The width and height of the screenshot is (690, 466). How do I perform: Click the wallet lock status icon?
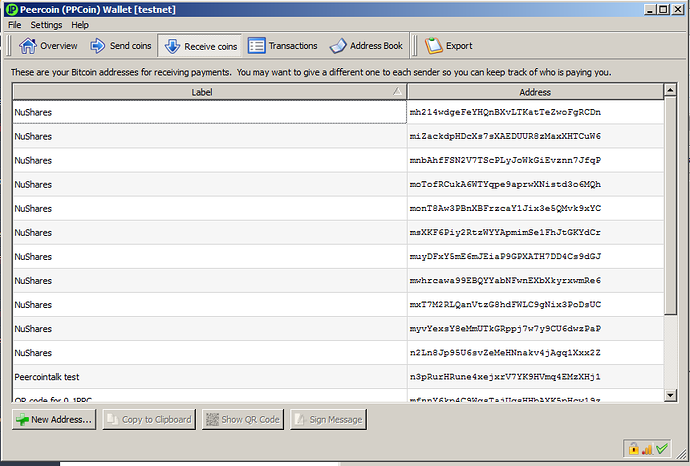coord(634,449)
